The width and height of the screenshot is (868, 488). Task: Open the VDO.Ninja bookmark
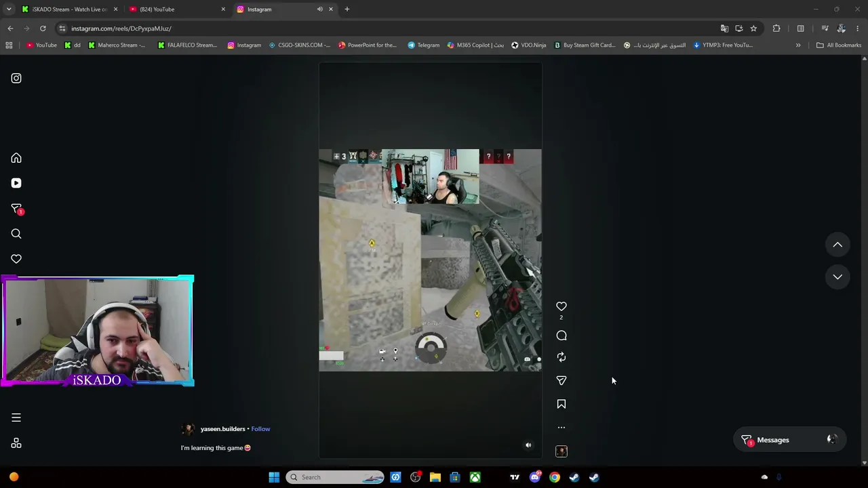point(528,45)
